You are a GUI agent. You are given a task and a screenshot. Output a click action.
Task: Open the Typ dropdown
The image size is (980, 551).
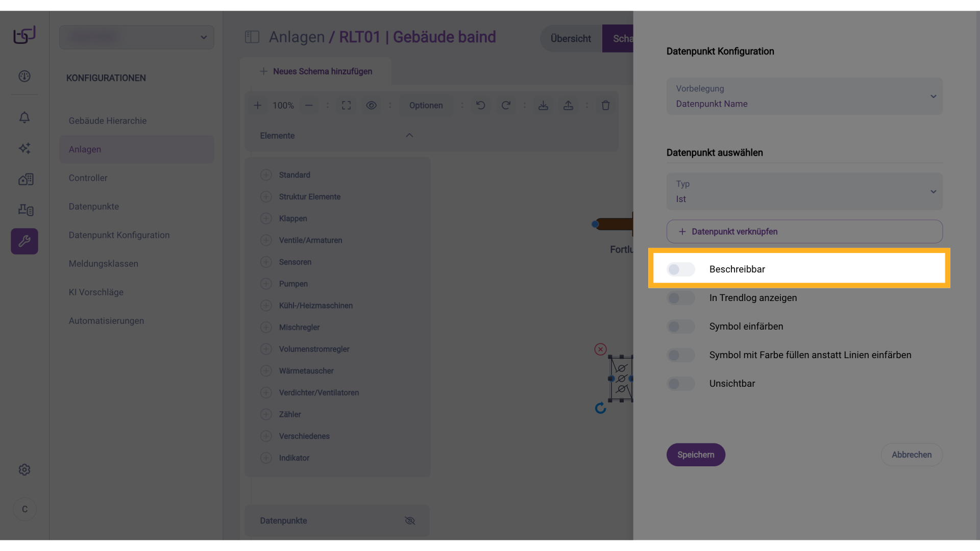tap(804, 192)
